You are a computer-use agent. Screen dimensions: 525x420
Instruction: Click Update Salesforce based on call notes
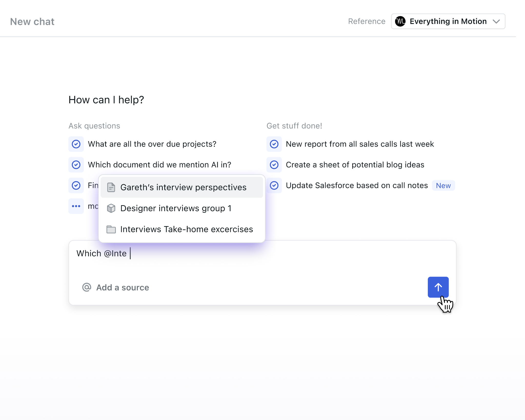coord(357,185)
